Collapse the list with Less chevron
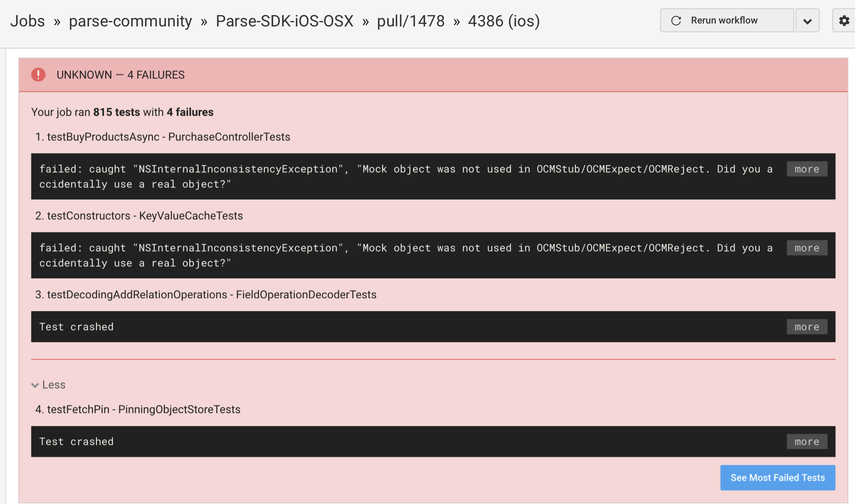The image size is (855, 504). point(48,385)
